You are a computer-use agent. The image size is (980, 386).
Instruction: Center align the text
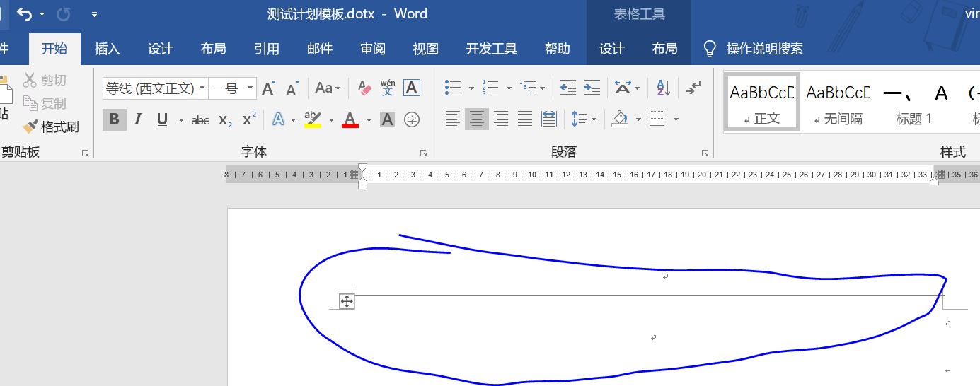tap(477, 119)
